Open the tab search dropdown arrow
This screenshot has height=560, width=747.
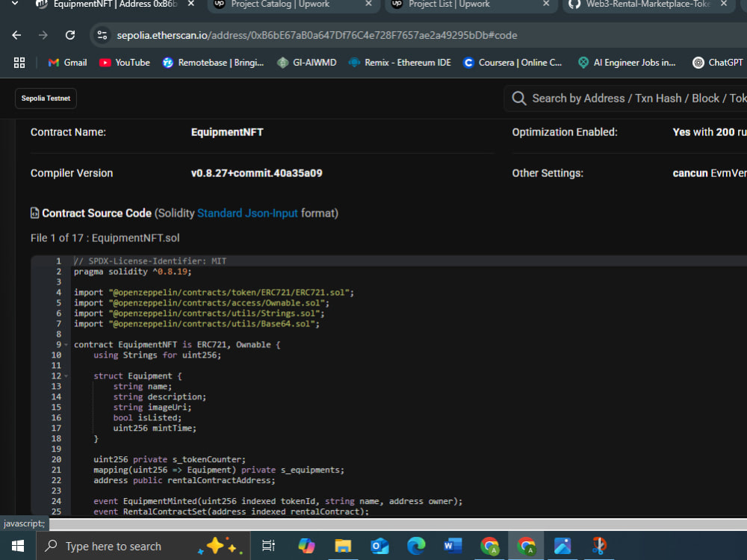point(15,3)
